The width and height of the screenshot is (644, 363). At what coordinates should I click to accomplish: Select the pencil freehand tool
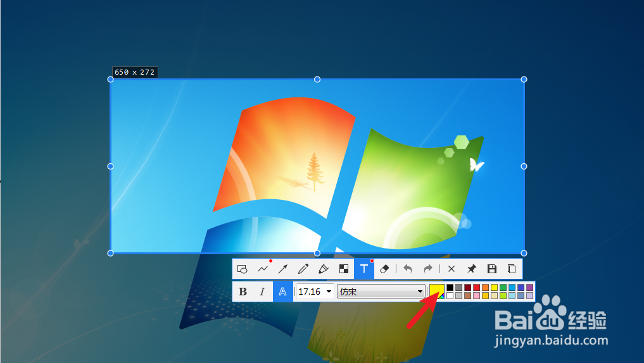[x=303, y=269]
